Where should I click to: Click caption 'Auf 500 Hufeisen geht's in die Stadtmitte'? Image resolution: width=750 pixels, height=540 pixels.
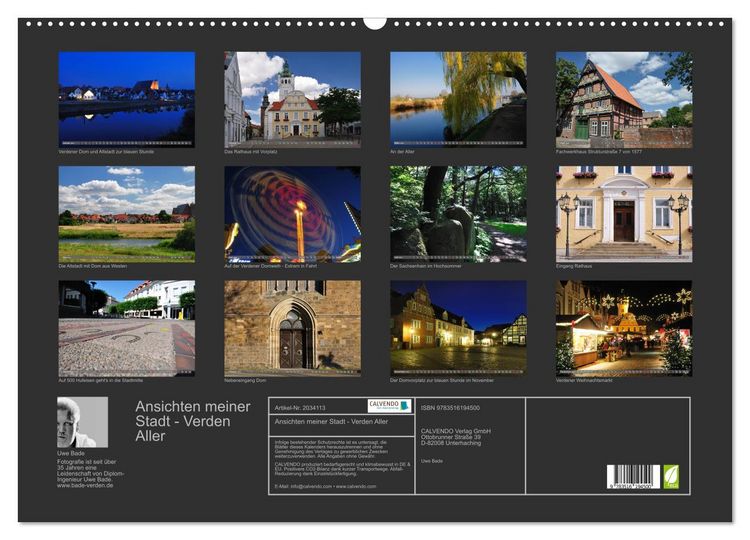tap(100, 381)
